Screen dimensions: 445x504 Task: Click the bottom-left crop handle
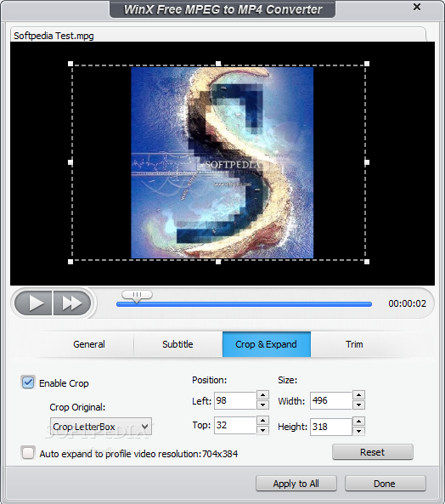click(x=70, y=262)
